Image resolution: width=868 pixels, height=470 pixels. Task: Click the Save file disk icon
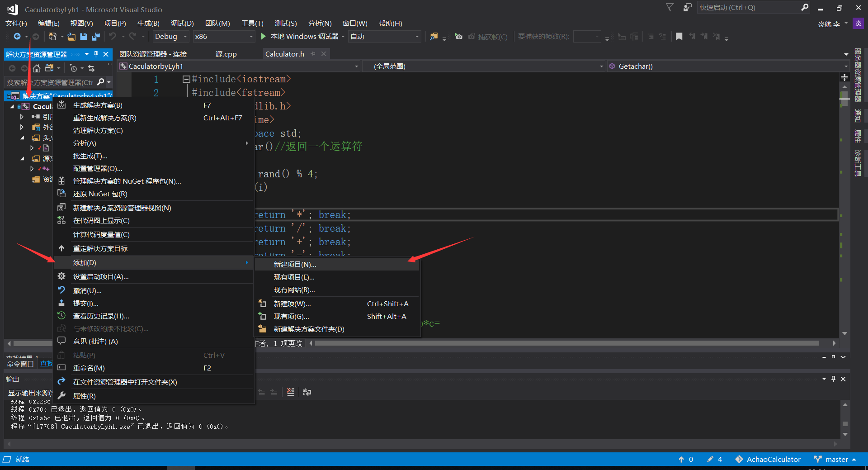pyautogui.click(x=84, y=37)
